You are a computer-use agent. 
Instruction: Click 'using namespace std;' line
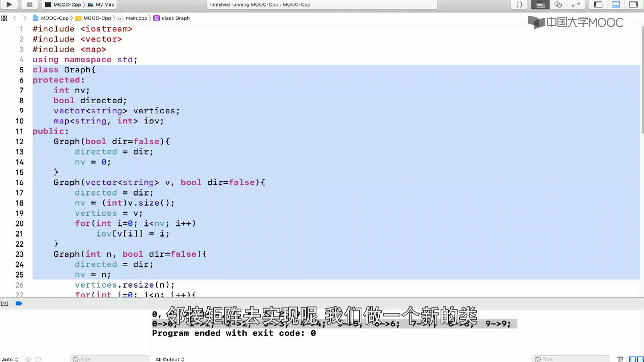click(x=85, y=60)
